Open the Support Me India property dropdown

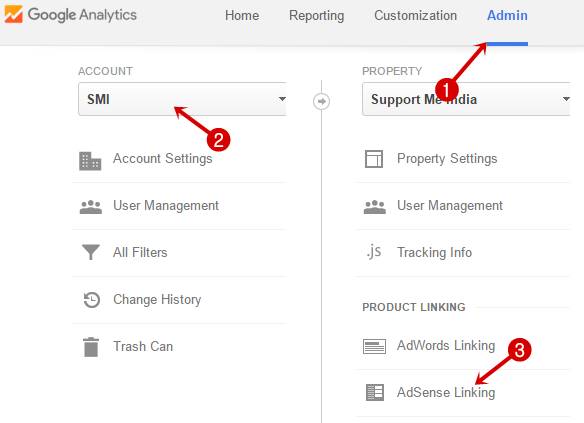click(x=466, y=99)
